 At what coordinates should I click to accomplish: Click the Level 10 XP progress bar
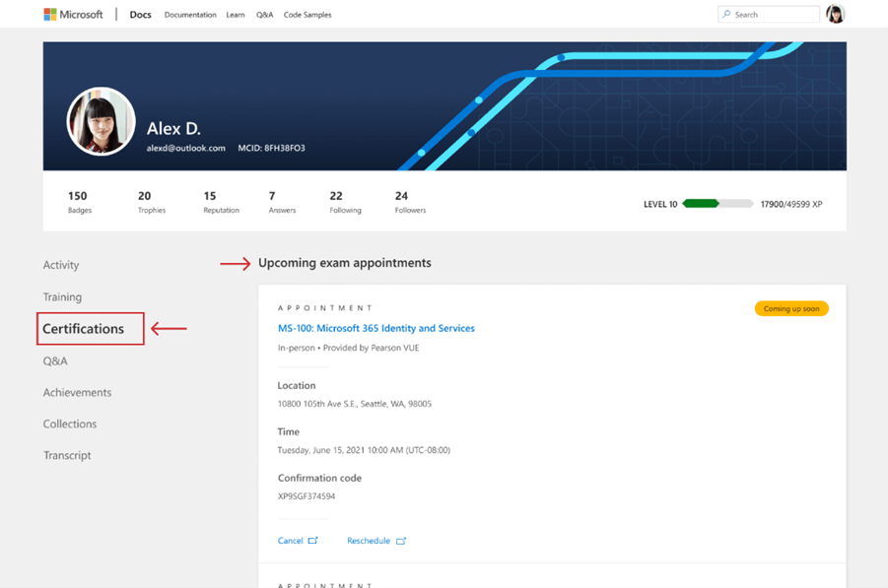point(717,204)
